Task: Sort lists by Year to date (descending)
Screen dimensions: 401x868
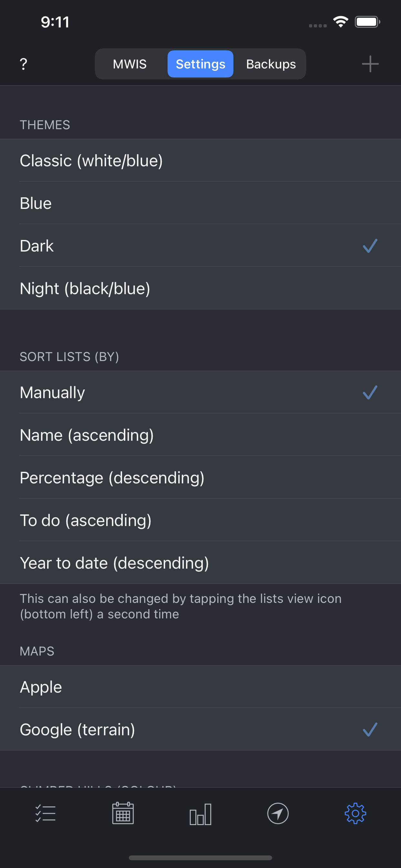Action: (200, 563)
